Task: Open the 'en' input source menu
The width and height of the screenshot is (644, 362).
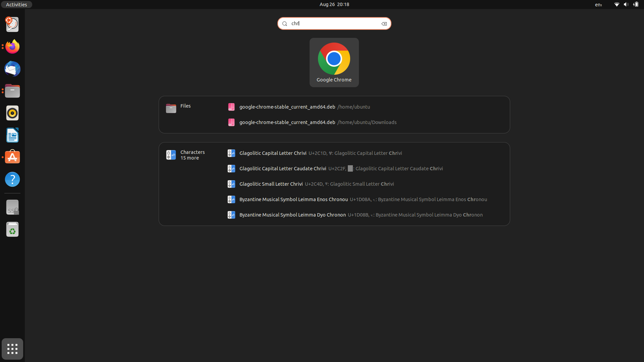Action: [598, 5]
